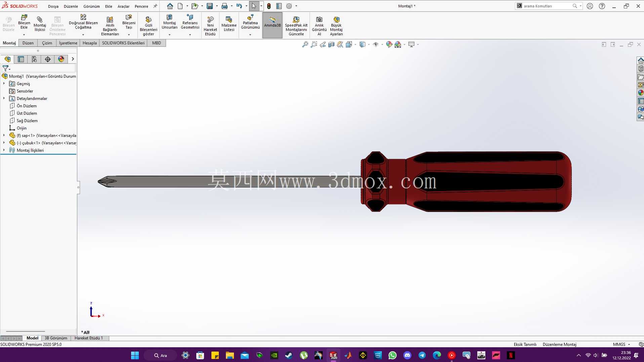Select the Üst Düzlem plane

pos(27,113)
